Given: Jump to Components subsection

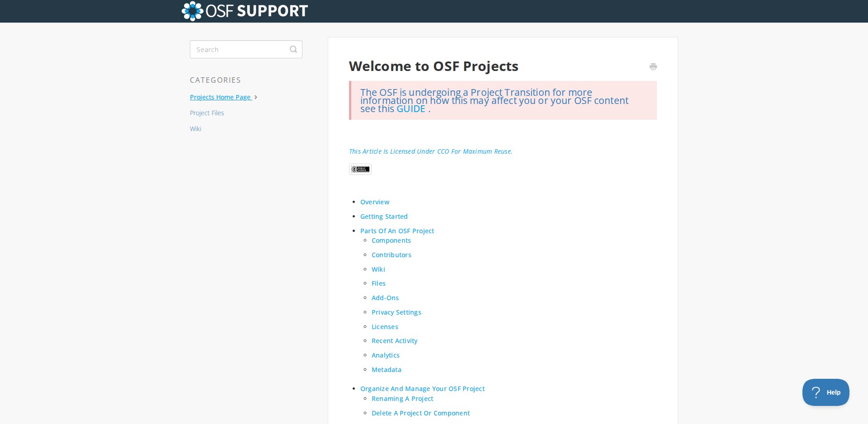Looking at the screenshot, I should pyautogui.click(x=391, y=240).
